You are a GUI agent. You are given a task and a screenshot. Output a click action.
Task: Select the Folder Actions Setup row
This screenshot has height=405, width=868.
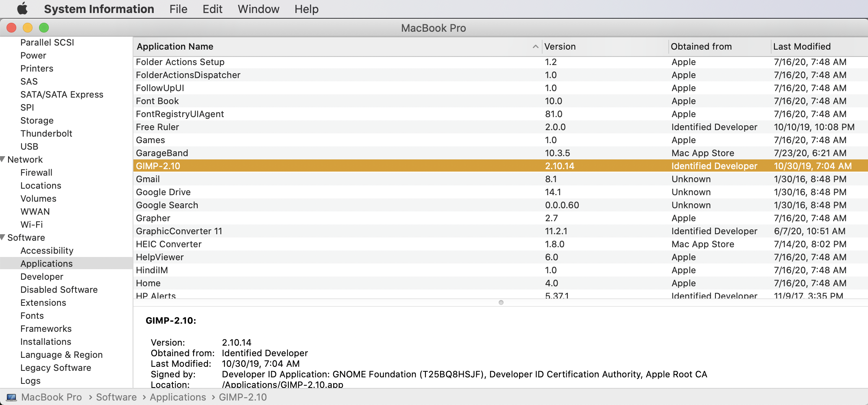point(501,62)
